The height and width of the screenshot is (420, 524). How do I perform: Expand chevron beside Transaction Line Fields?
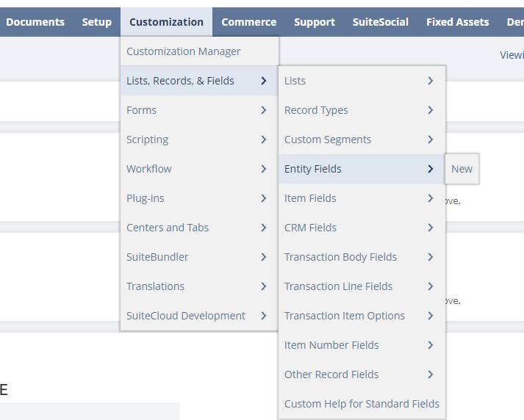click(431, 286)
